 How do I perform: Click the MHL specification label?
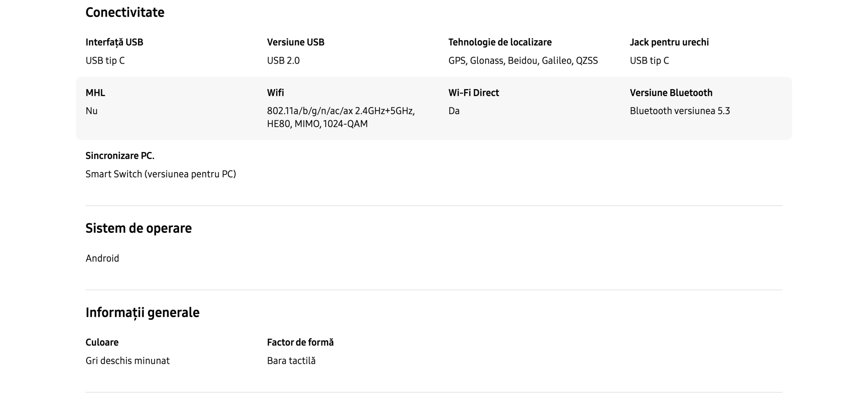tap(95, 93)
